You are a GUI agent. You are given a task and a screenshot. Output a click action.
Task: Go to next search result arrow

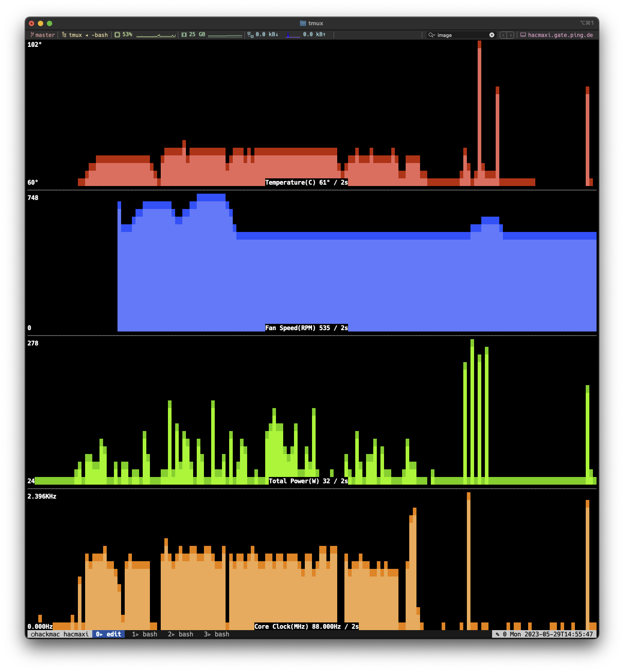click(x=511, y=35)
